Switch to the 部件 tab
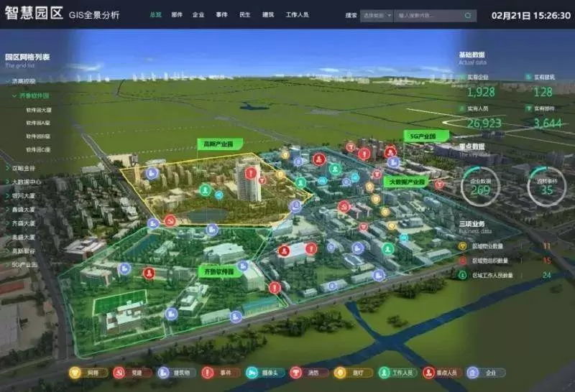 pos(177,14)
